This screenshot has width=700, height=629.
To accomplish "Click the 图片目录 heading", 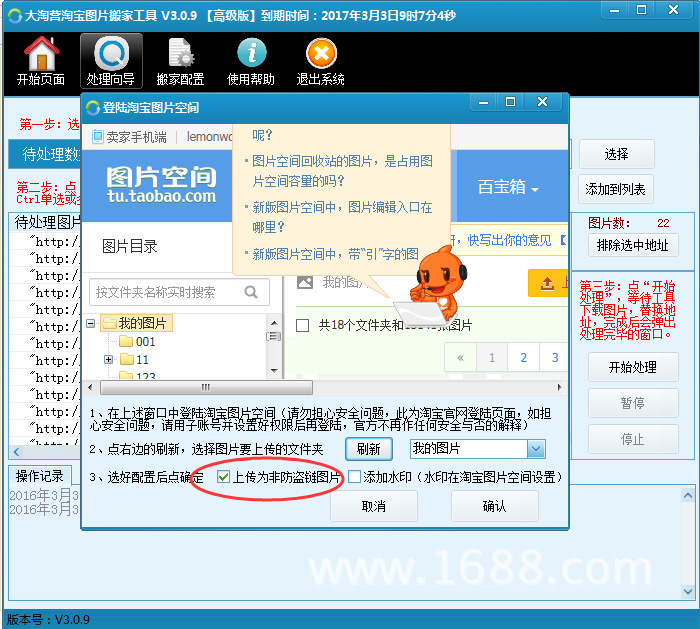I will 129,246.
